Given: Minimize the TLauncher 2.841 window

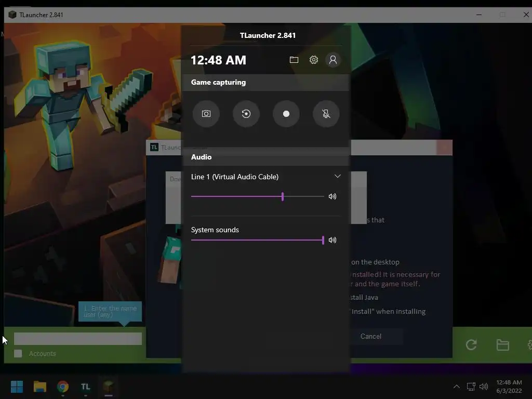Looking at the screenshot, I should point(478,15).
